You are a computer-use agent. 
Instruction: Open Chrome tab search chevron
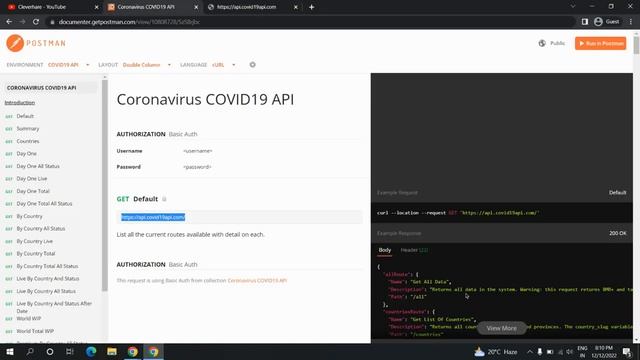tap(573, 7)
